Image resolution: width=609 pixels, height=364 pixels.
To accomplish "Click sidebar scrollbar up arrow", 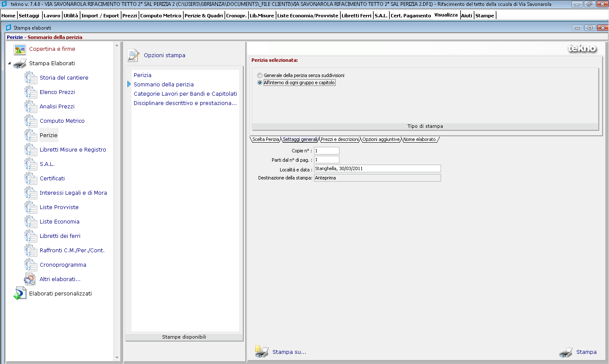I will pos(117,45).
